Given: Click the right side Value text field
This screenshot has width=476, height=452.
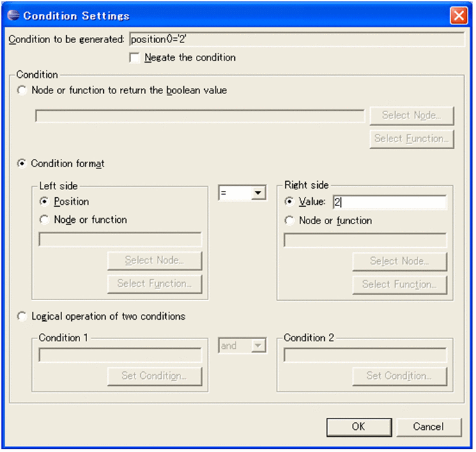Looking at the screenshot, I should coord(389,202).
